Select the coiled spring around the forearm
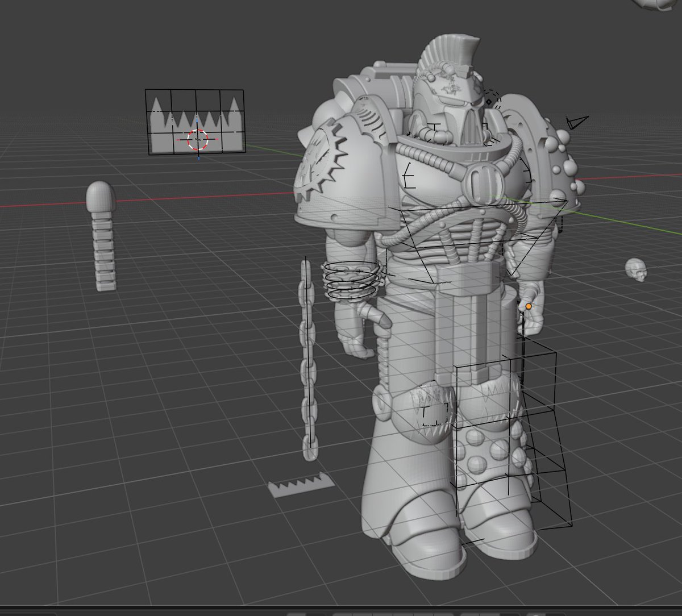This screenshot has height=616, width=682. (x=351, y=280)
